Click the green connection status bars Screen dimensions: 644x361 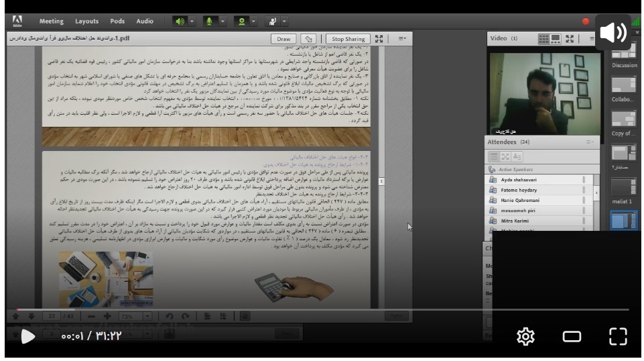click(636, 21)
